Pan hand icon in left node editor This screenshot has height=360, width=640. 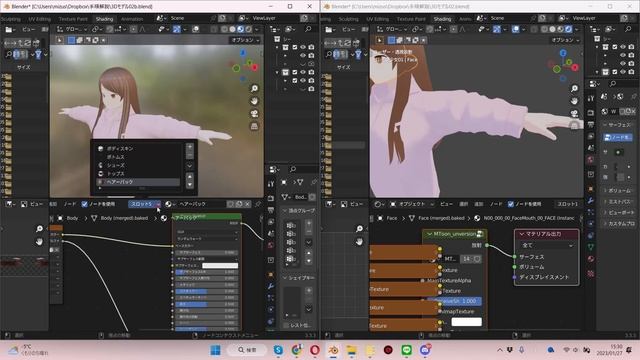(x=39, y=241)
